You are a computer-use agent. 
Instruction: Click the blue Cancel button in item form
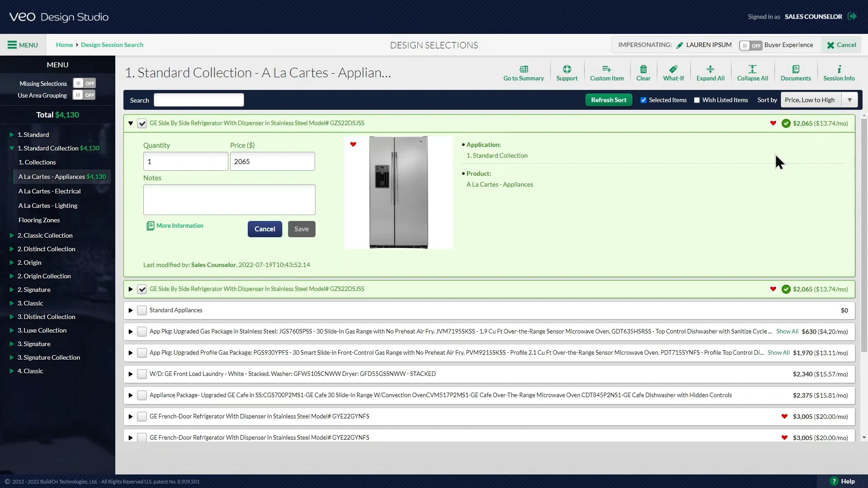pos(264,229)
